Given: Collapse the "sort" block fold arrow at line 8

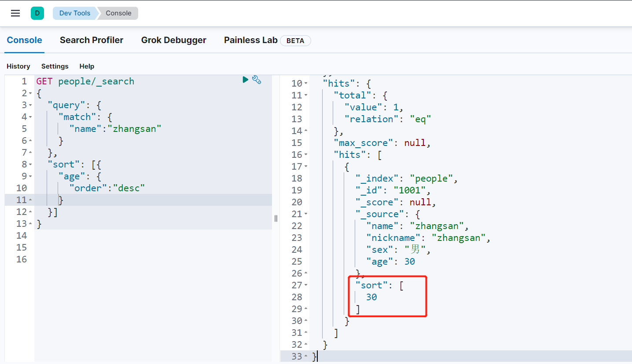Looking at the screenshot, I should [x=30, y=165].
